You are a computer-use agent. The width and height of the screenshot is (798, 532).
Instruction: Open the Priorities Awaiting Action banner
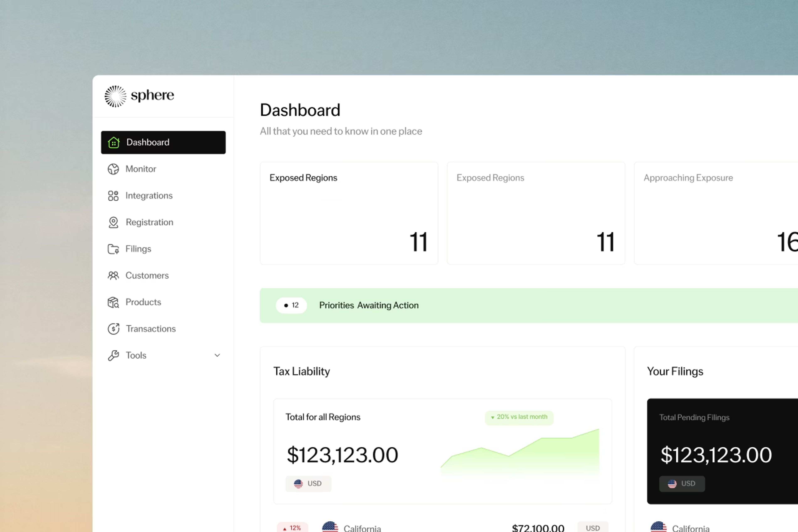pos(529,305)
